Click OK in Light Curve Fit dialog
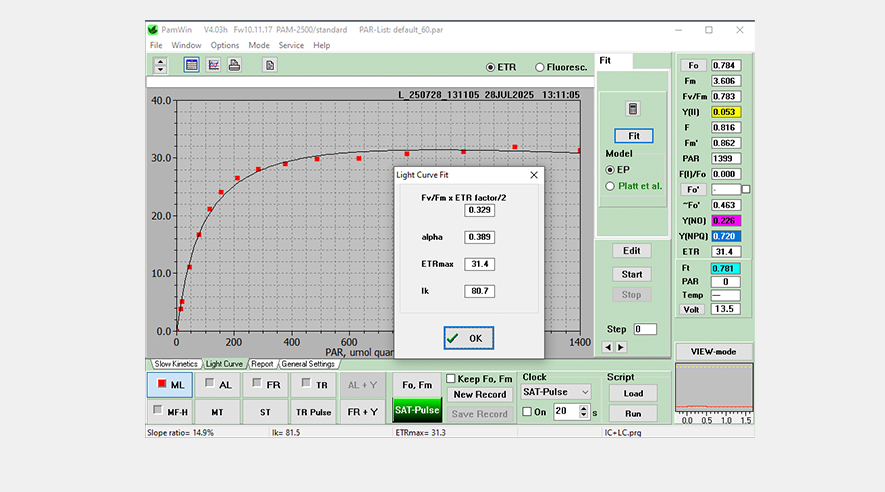The height and width of the screenshot is (492, 885). (468, 338)
